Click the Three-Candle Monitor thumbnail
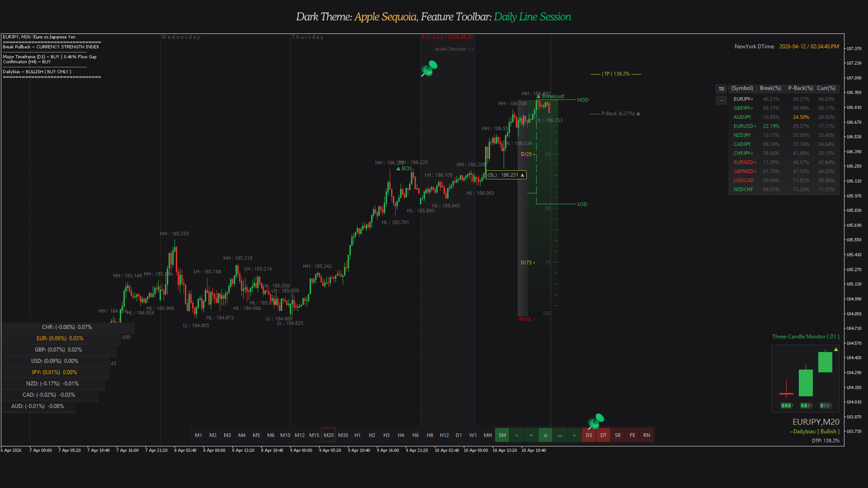This screenshot has width=868, height=488. click(x=805, y=379)
